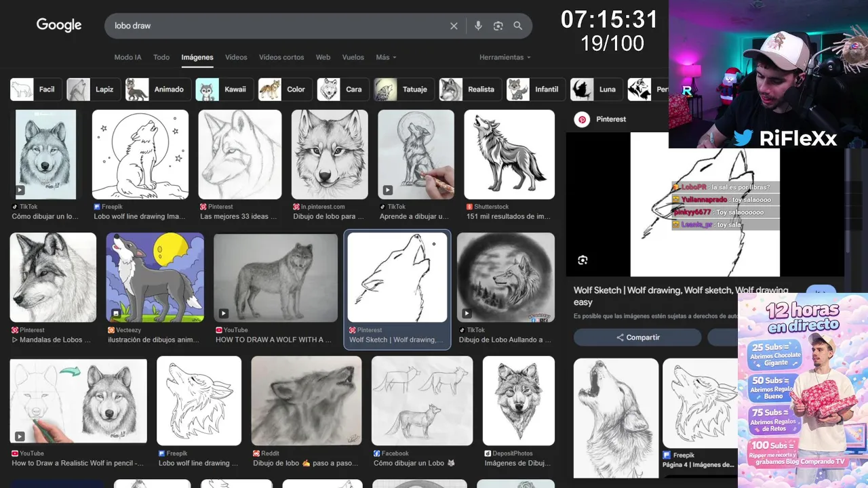Viewport: 868px width, 488px height.
Task: Click 'Wolf Sketch | Wolf drawing' preview title
Action: tap(681, 296)
